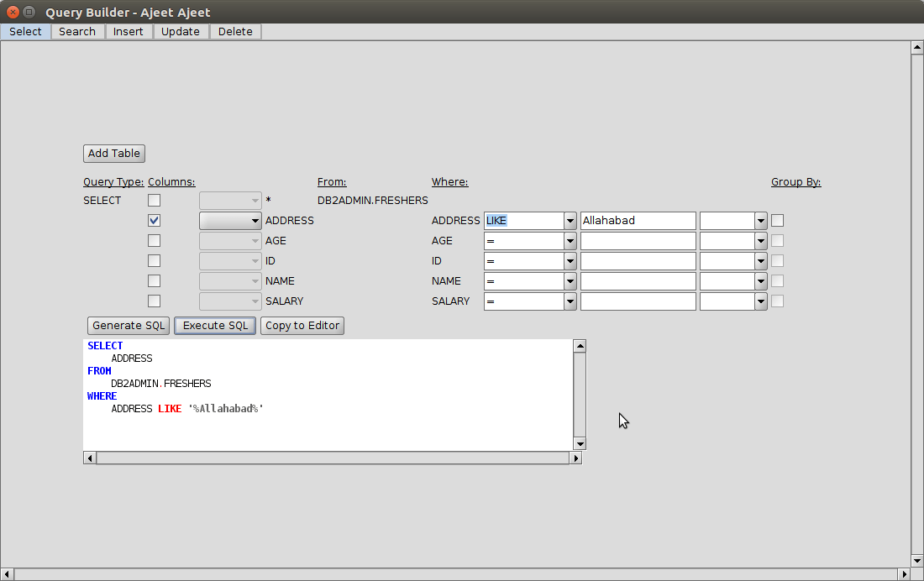Uncheck the ADDRESS column checkbox
924x581 pixels.
(154, 220)
